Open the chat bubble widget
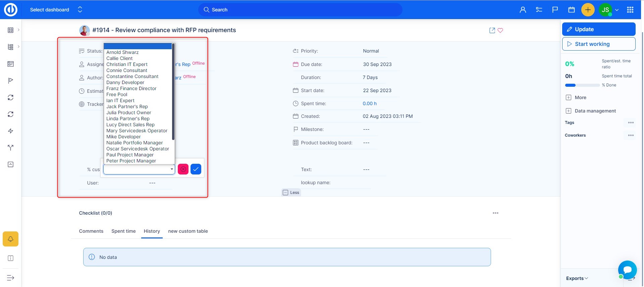Viewport: 644px width, 287px height. click(627, 270)
